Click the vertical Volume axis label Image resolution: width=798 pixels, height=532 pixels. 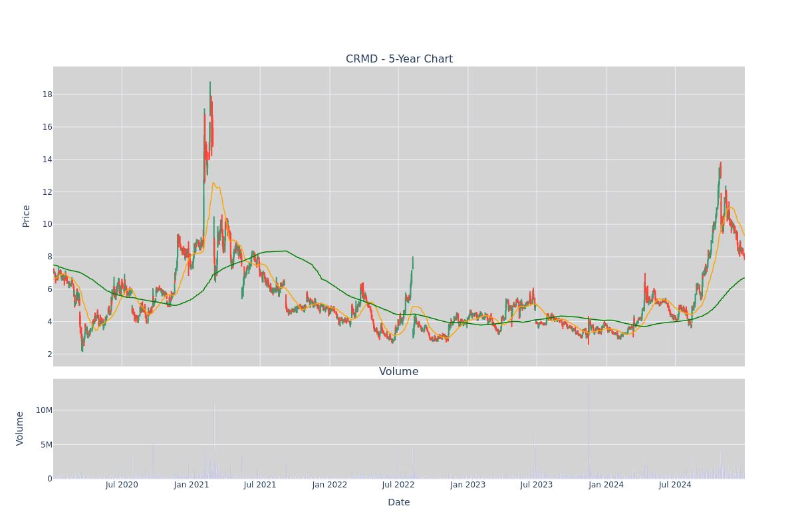(20, 428)
